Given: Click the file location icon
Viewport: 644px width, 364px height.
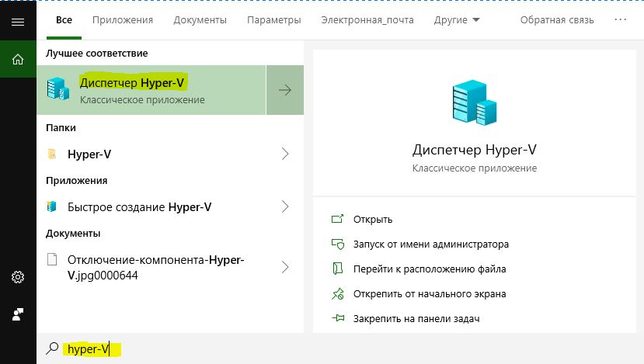Looking at the screenshot, I should pos(337,269).
